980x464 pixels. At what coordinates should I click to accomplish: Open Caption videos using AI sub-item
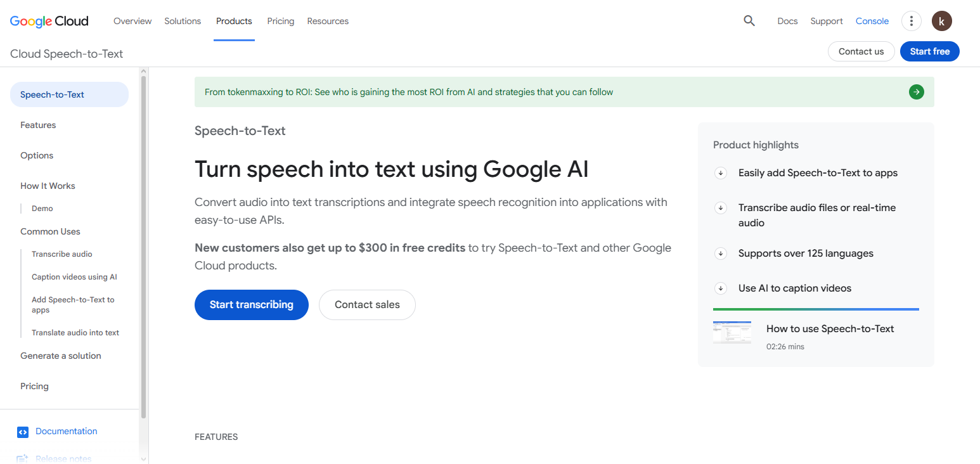click(74, 277)
